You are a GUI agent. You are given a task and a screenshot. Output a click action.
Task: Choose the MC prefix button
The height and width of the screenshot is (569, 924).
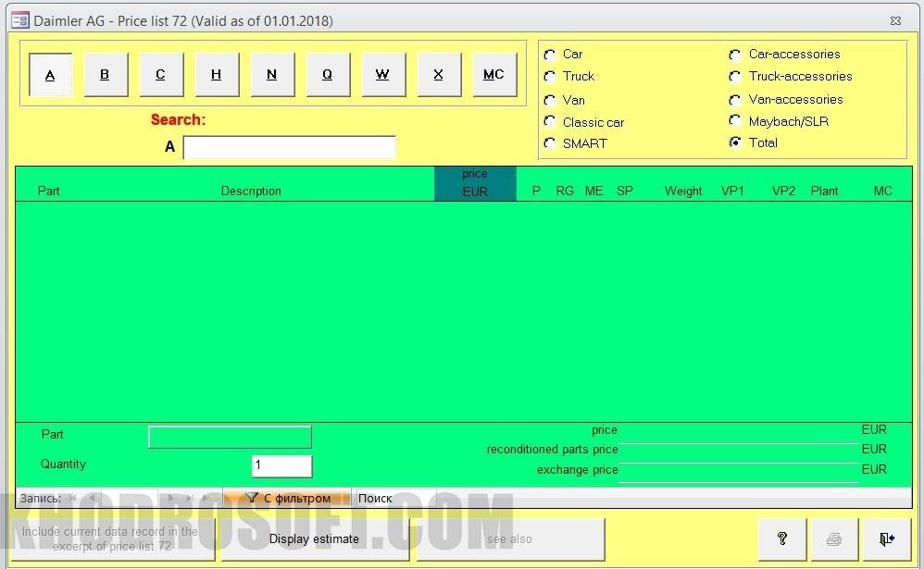[493, 75]
